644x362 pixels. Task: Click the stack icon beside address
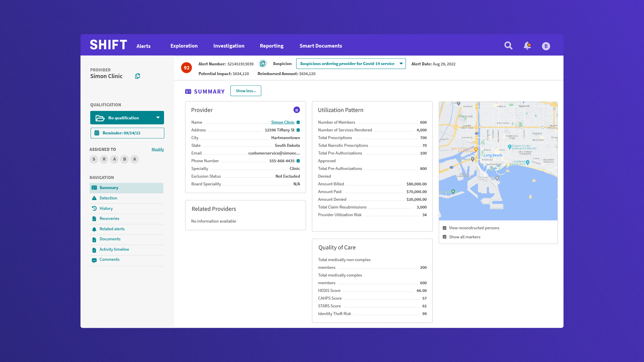click(x=298, y=130)
